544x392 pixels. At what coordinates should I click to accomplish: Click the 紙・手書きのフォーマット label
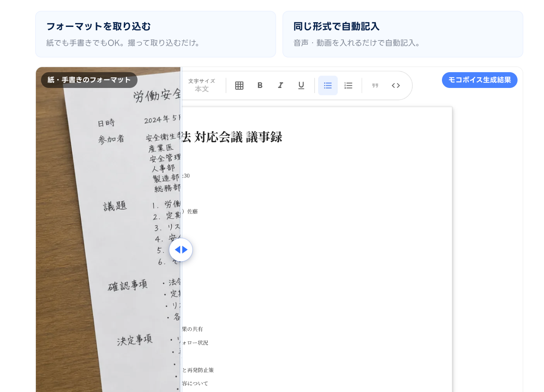pyautogui.click(x=89, y=80)
